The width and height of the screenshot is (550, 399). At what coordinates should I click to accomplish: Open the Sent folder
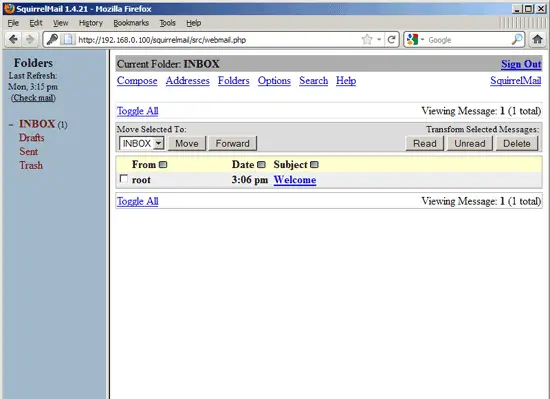point(28,151)
